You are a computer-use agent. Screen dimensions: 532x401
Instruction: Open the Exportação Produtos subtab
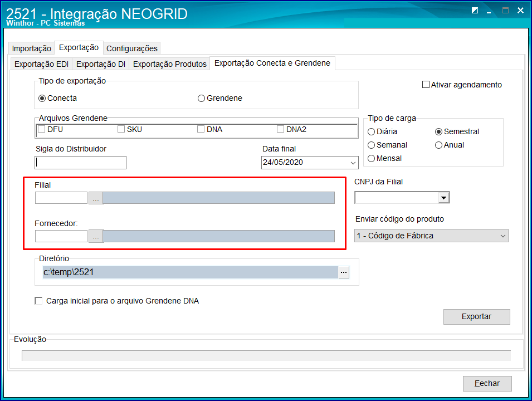pyautogui.click(x=170, y=64)
